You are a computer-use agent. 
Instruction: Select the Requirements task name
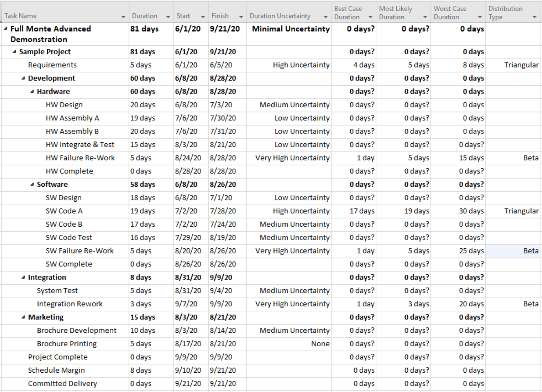(x=52, y=65)
